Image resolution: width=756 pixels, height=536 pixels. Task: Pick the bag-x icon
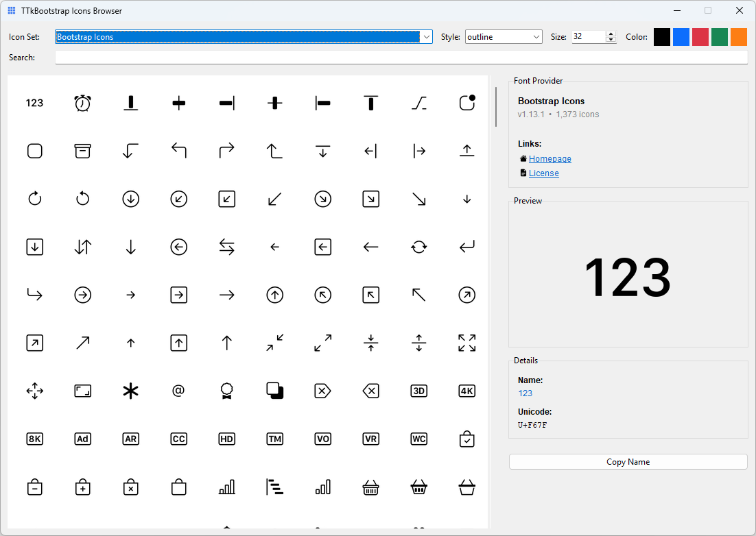point(130,487)
